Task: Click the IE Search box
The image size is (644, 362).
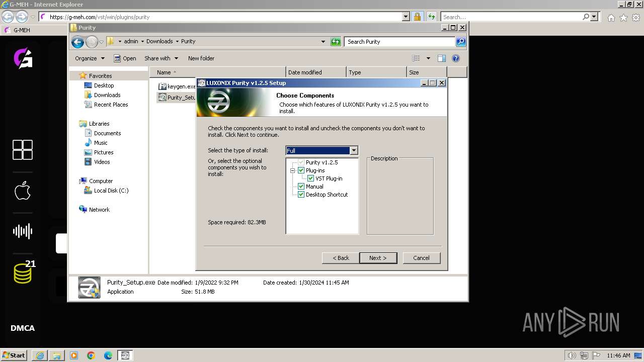Action: (511, 17)
